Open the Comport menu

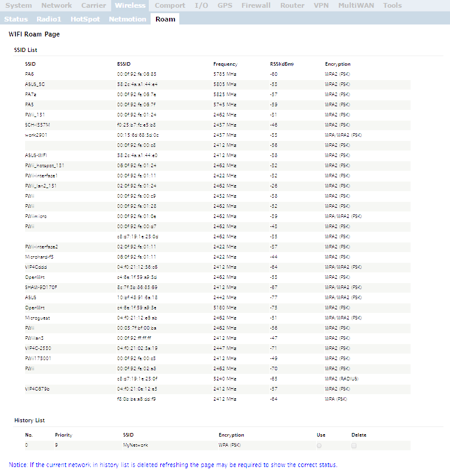170,5
